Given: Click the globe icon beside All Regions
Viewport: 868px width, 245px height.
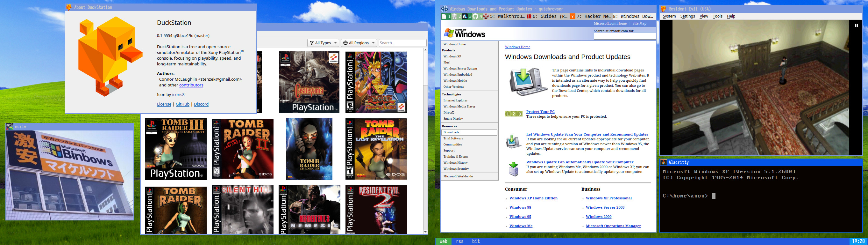Looking at the screenshot, I should click(x=345, y=43).
